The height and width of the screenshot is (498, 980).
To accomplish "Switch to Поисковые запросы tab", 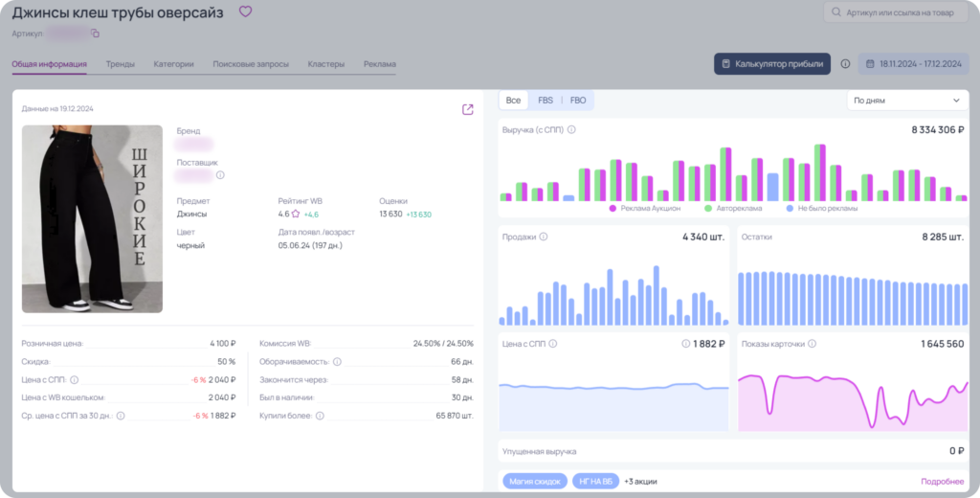I will [x=251, y=64].
